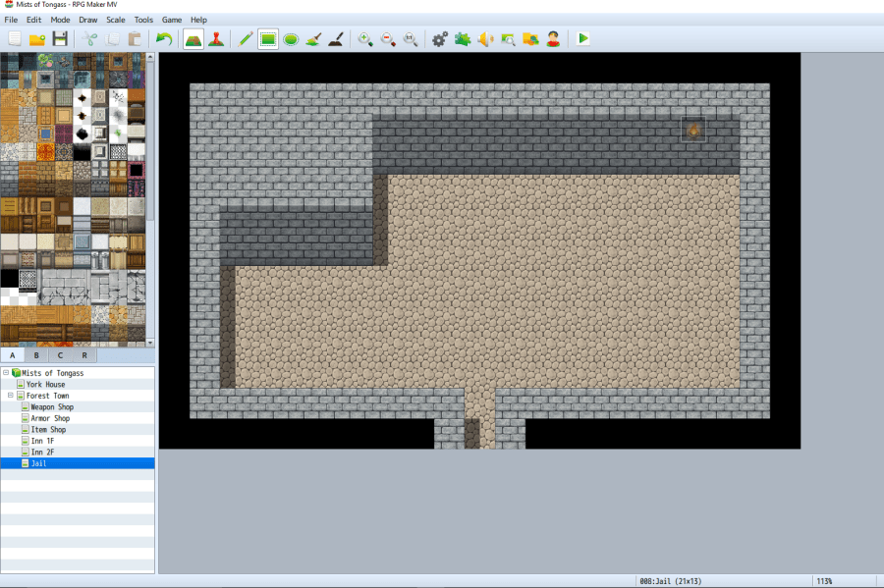Viewport: 884px width, 588px height.
Task: Open the Scale menu
Action: coord(116,20)
